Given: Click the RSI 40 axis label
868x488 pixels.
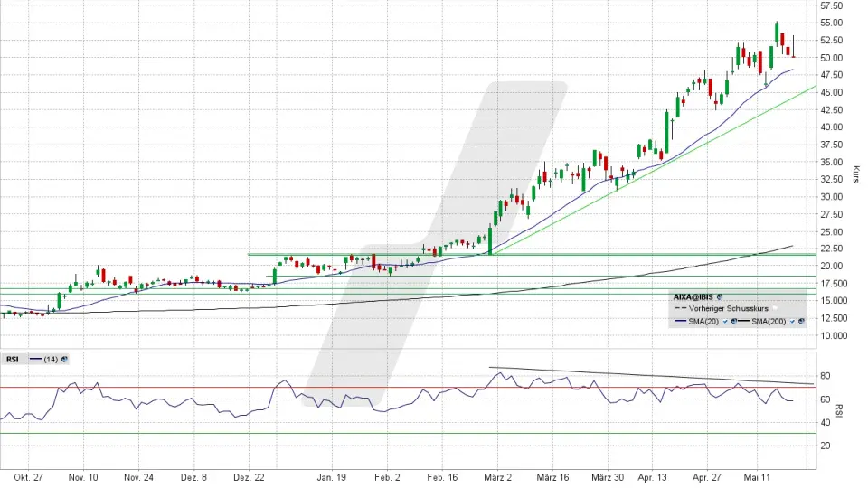Looking at the screenshot, I should click(x=825, y=422).
